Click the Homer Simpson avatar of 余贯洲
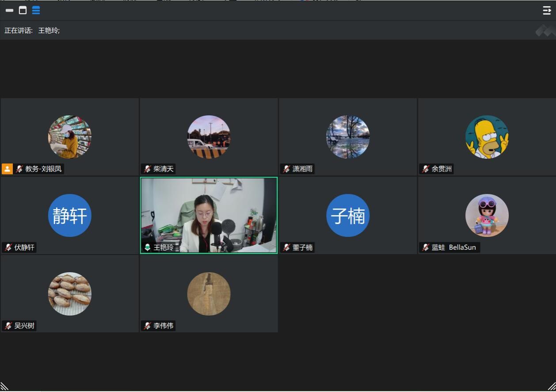 [x=487, y=137]
